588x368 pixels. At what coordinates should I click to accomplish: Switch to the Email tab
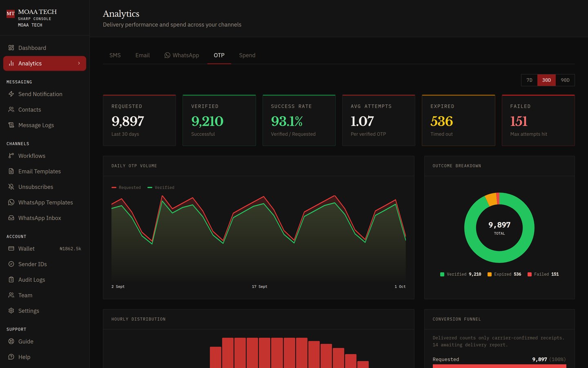point(143,55)
